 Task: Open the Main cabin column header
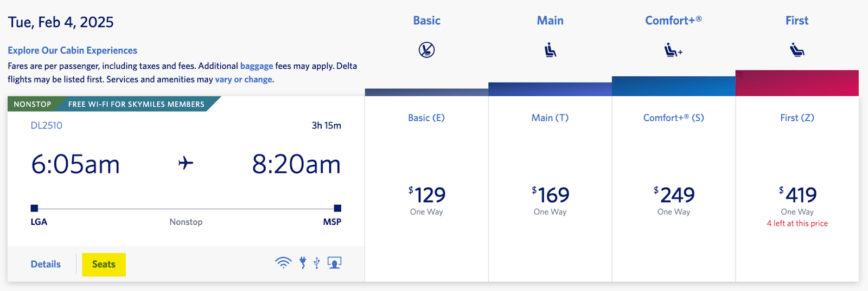pos(550,21)
